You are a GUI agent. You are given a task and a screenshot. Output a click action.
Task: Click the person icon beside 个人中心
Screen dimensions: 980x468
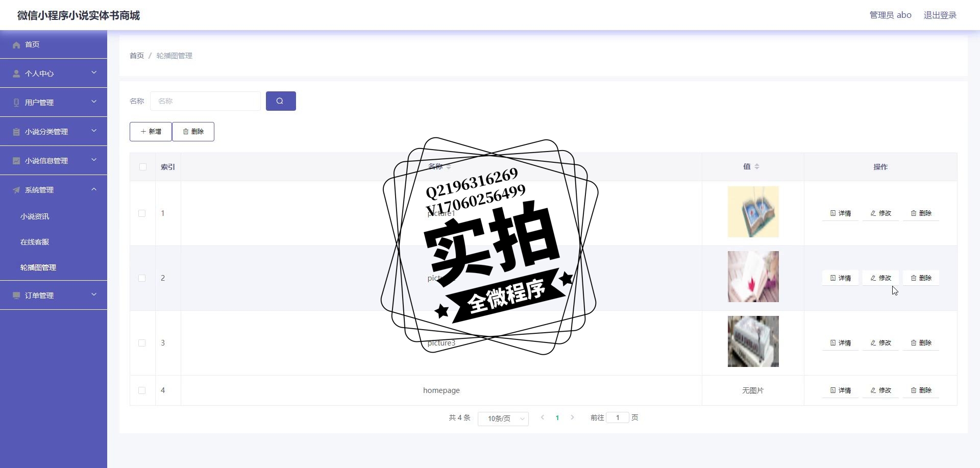[x=16, y=74]
